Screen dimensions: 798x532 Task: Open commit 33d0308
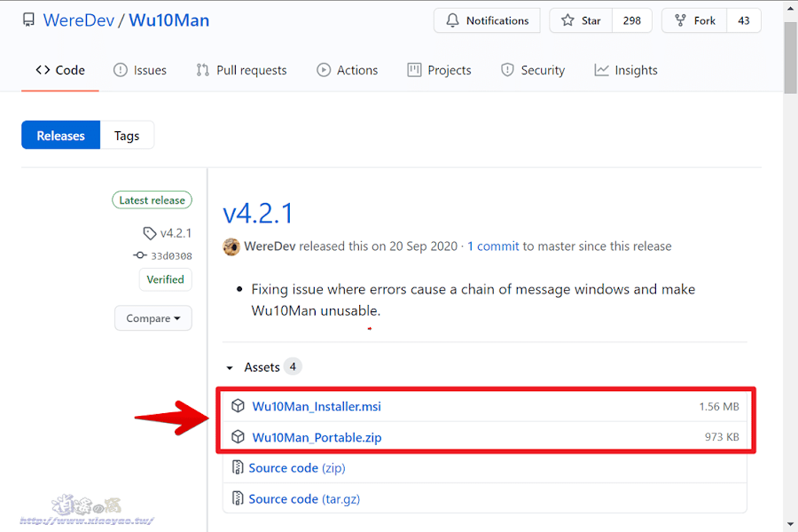point(171,255)
